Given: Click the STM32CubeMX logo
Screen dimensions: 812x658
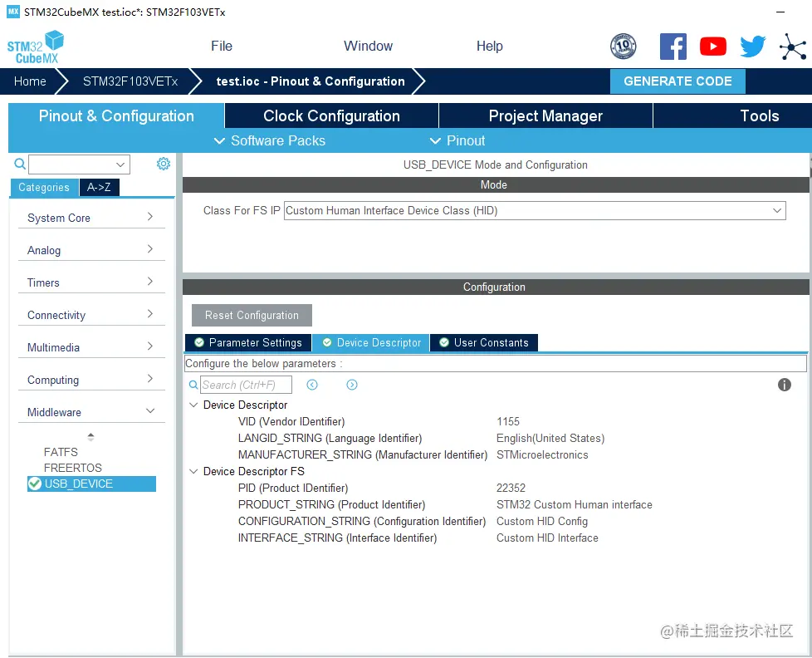Looking at the screenshot, I should point(35,47).
